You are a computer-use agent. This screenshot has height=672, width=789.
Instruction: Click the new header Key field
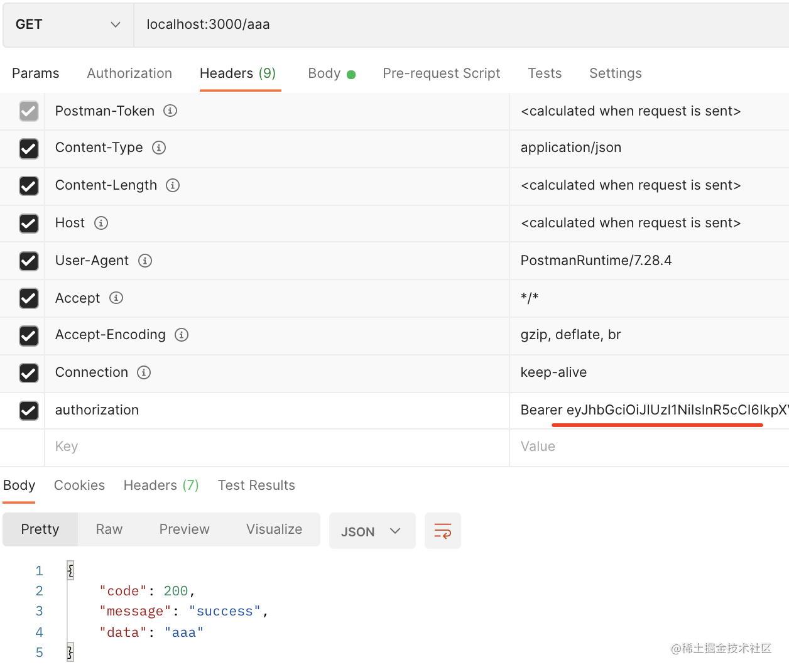click(276, 447)
